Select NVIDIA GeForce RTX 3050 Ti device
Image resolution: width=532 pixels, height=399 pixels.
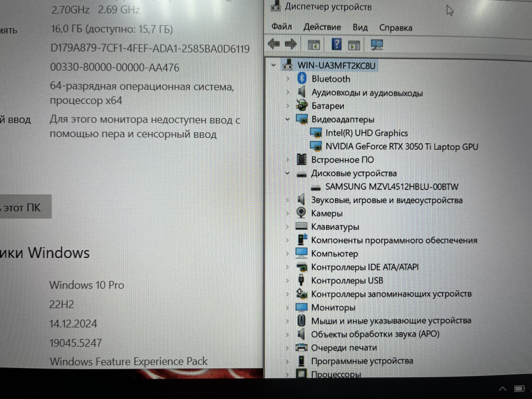(x=401, y=147)
